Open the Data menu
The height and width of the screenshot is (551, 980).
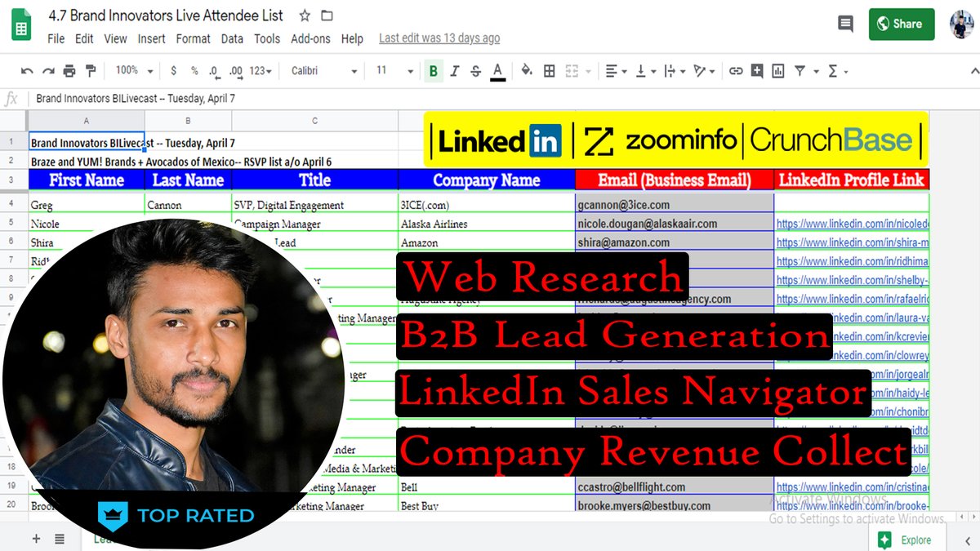(232, 38)
